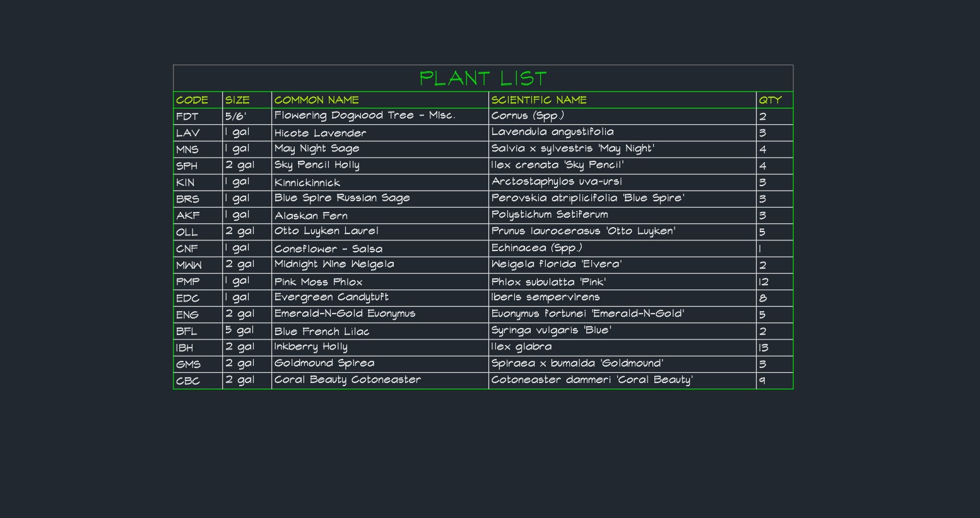
Task: Click the quantity 12 cell for Pink Moss Phlox
Action: pyautogui.click(x=774, y=281)
